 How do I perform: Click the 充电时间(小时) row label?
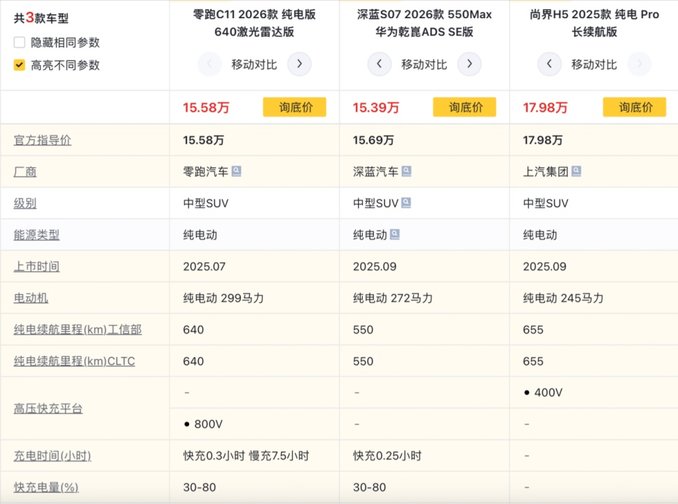(x=51, y=456)
